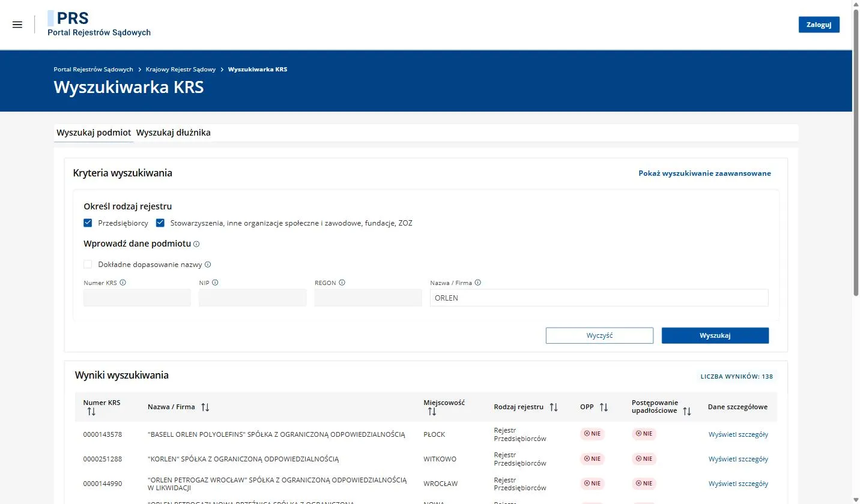Click the Wyszukiwarka KRS breadcrumb item
Viewport: 860px width, 504px height.
coord(258,70)
